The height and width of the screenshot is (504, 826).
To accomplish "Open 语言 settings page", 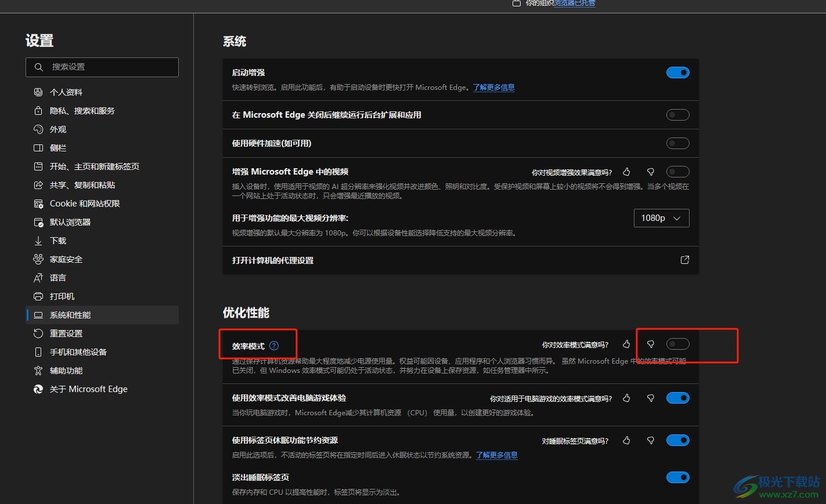I will pos(102,278).
